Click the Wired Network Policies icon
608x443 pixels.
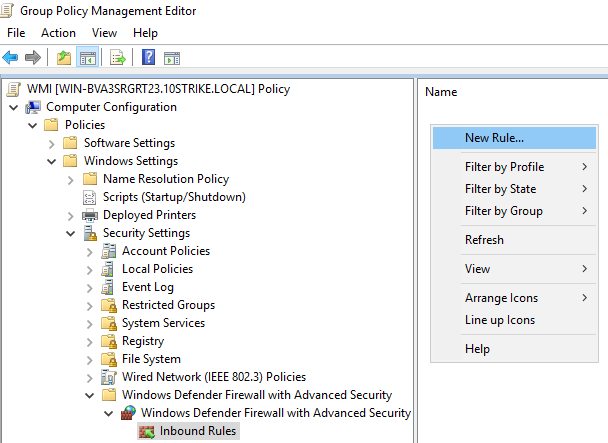tap(109, 377)
